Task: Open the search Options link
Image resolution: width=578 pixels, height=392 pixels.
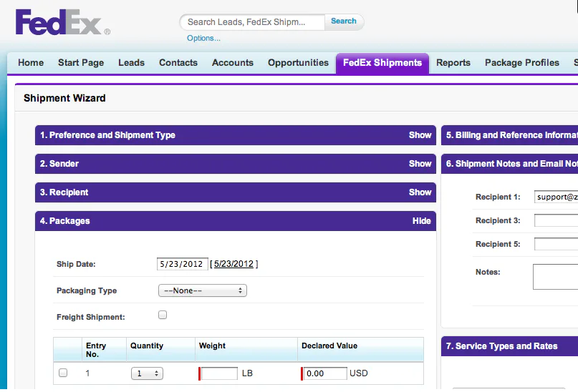Action: coord(203,39)
